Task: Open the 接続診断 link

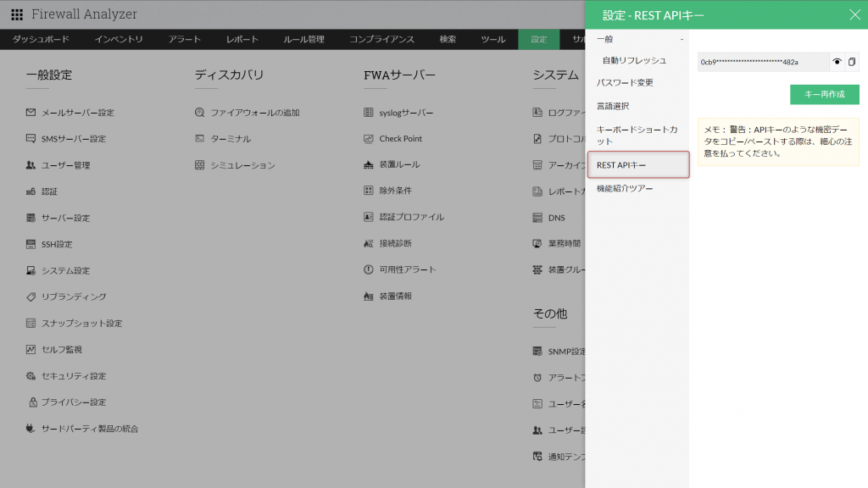Action: 395,243
